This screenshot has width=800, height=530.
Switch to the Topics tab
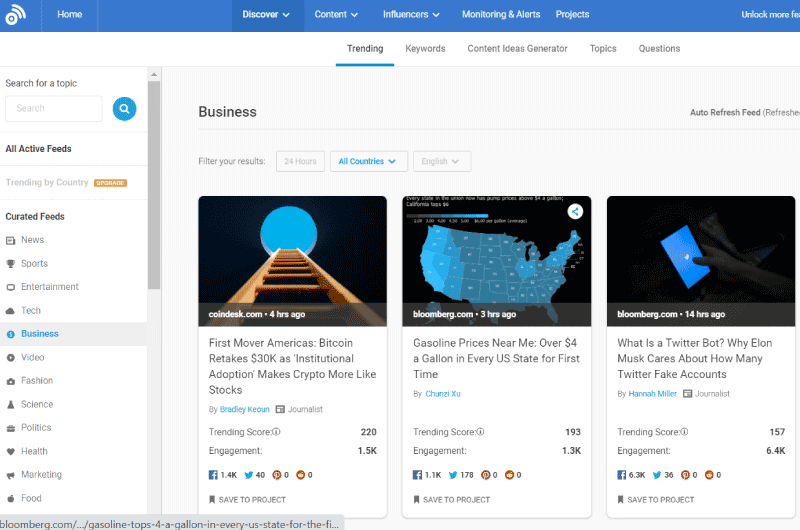(x=603, y=49)
